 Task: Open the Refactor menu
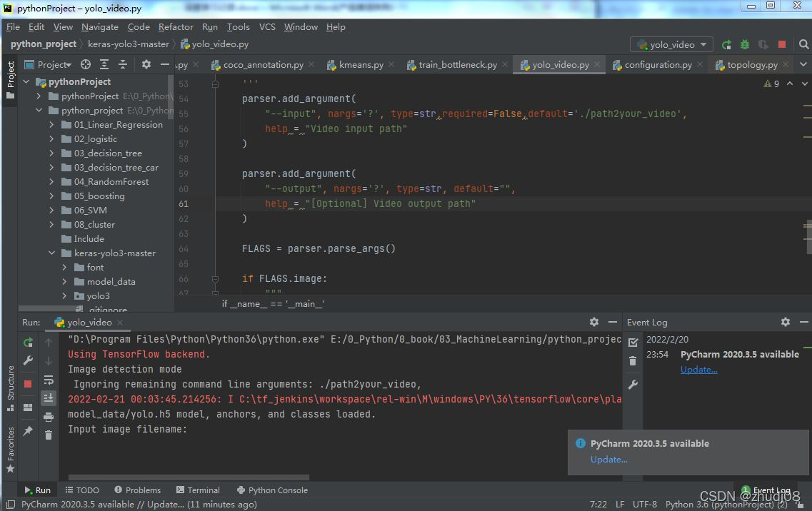click(176, 27)
